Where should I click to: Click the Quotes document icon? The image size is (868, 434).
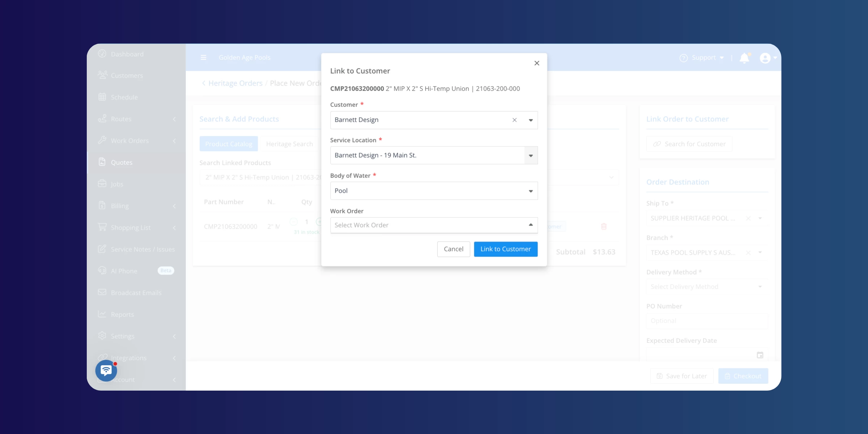102,162
